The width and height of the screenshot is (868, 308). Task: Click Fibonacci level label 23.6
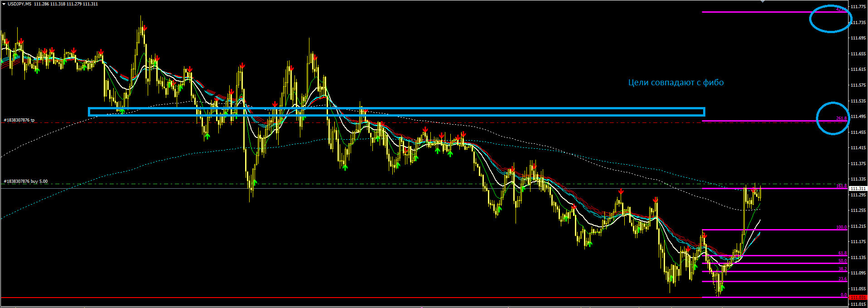(842, 279)
